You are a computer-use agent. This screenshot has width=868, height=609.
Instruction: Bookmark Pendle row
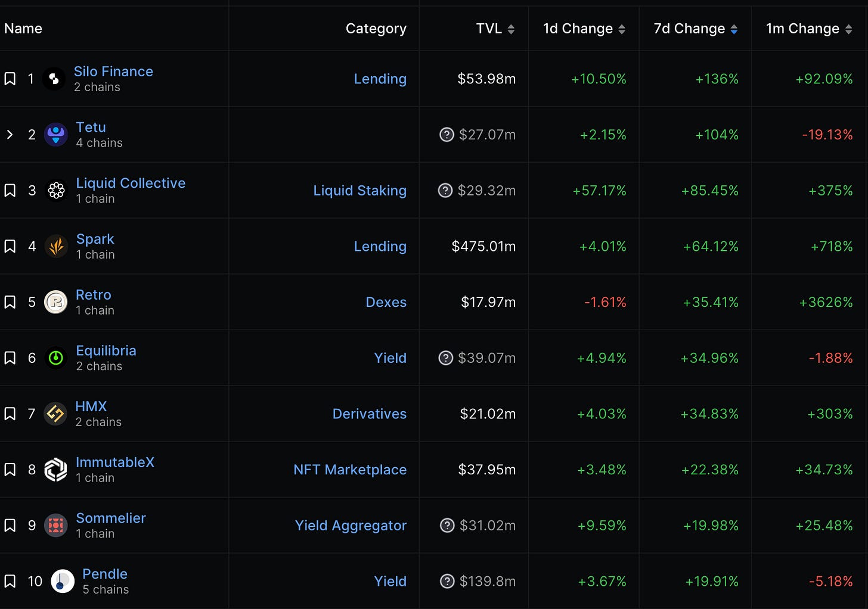pyautogui.click(x=10, y=581)
